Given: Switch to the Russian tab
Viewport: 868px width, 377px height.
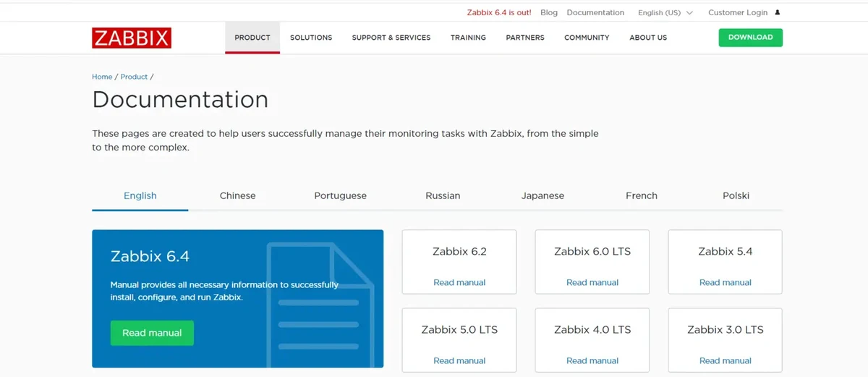Looking at the screenshot, I should 443,195.
